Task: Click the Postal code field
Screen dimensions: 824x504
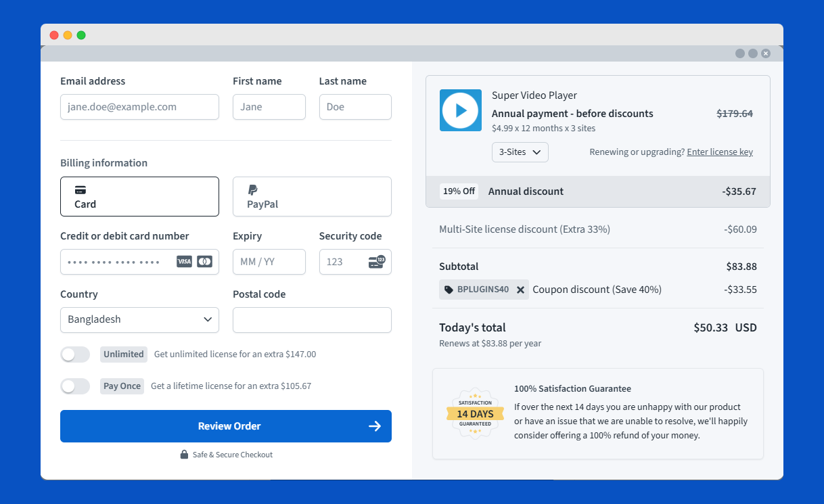Action: coord(312,319)
